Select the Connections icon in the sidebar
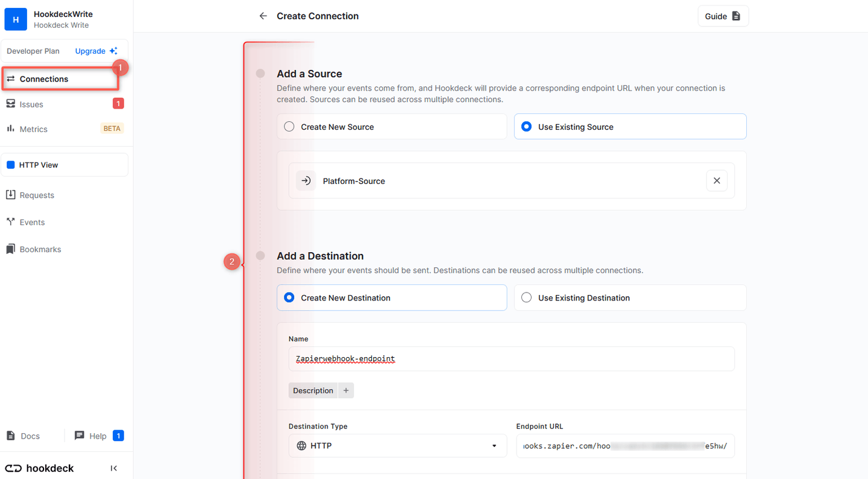Image resolution: width=868 pixels, height=479 pixels. pos(11,78)
